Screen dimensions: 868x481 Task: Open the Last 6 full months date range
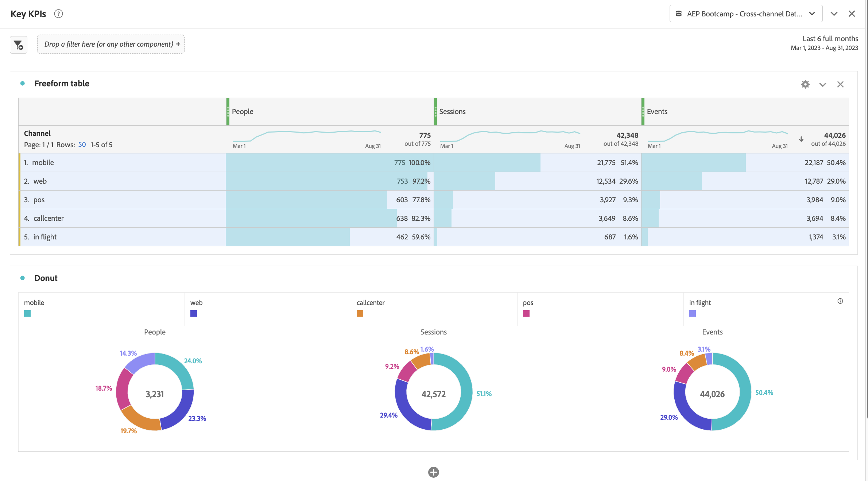click(824, 43)
